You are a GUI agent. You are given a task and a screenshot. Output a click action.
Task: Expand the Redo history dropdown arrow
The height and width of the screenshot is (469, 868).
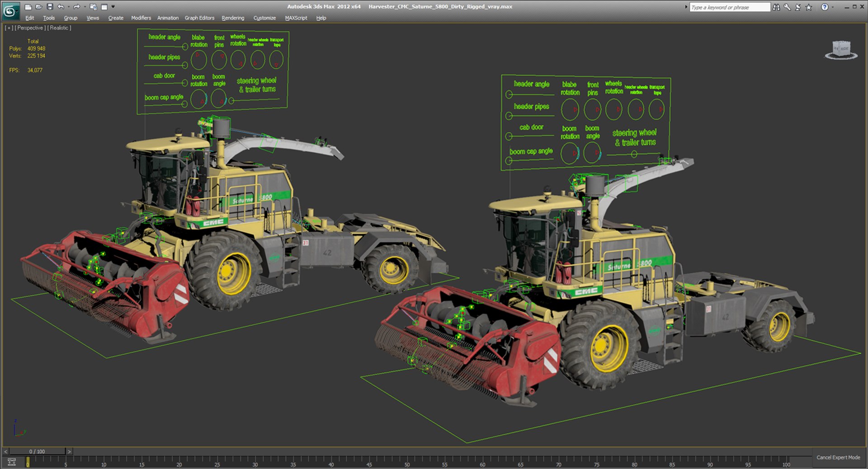[x=85, y=7]
